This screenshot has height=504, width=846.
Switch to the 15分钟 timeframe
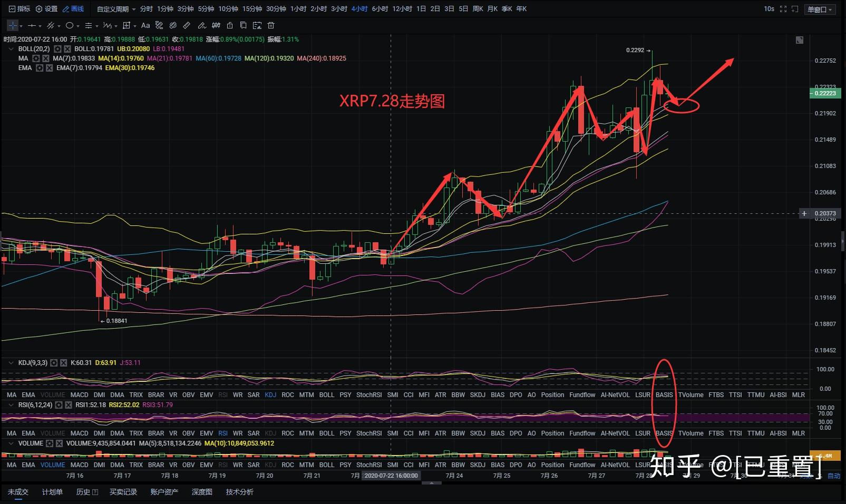(x=252, y=9)
